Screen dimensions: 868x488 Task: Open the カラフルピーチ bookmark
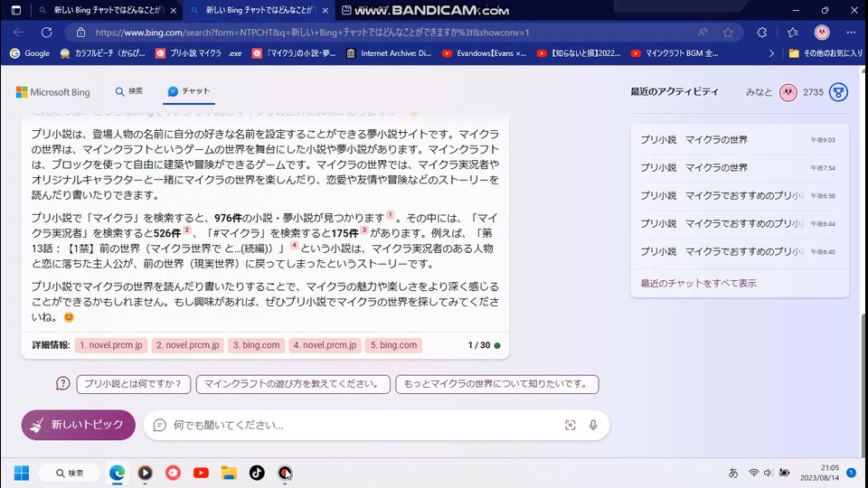(102, 53)
